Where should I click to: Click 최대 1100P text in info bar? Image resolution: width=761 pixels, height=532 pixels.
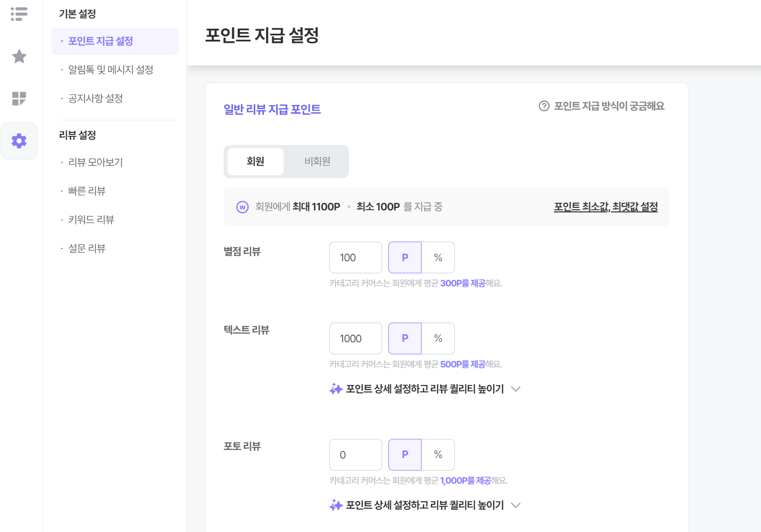[316, 207]
